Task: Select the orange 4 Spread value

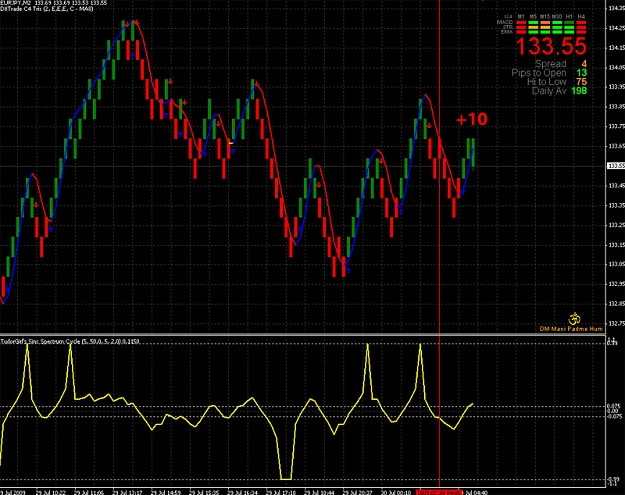Action: [584, 64]
